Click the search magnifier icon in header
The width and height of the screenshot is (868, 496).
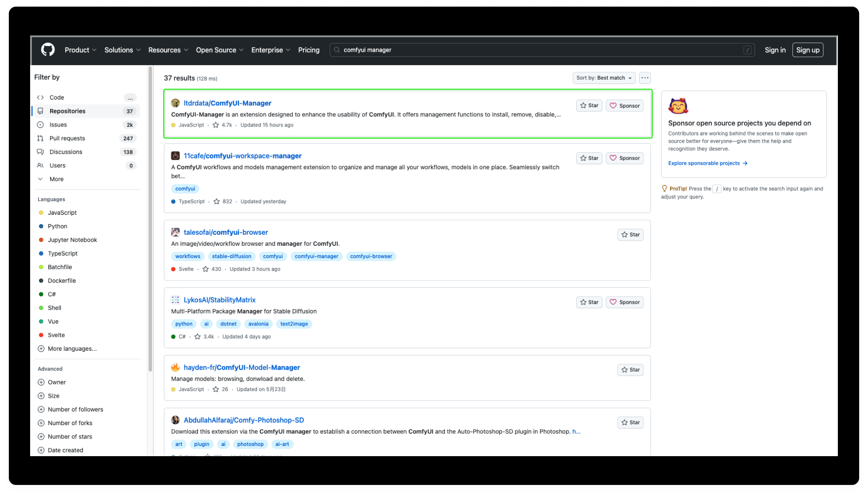[337, 50]
